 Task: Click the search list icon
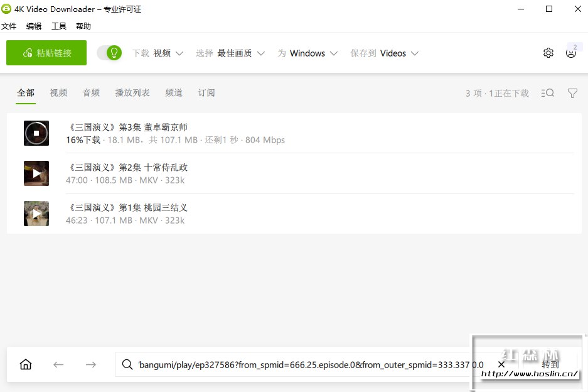[547, 93]
